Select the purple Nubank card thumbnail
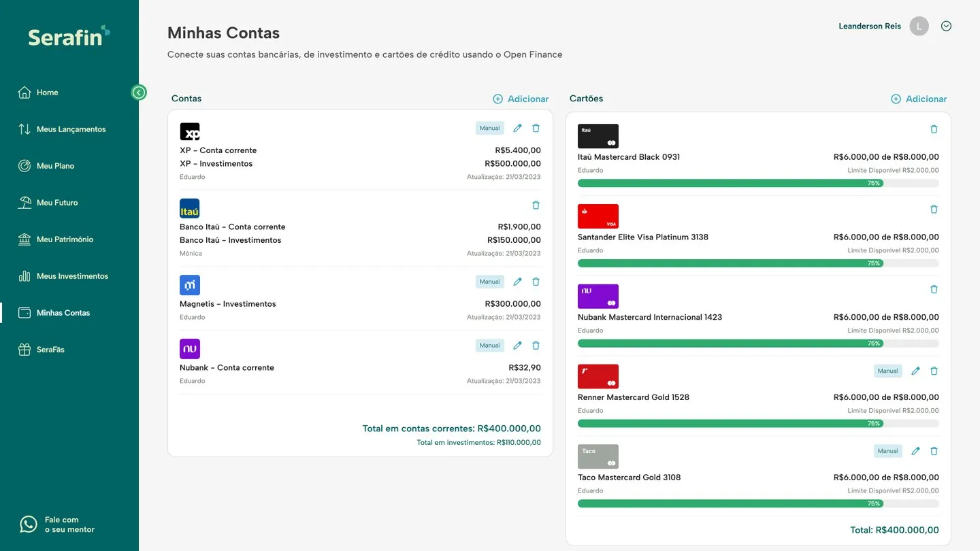The height and width of the screenshot is (551, 980). coord(598,297)
